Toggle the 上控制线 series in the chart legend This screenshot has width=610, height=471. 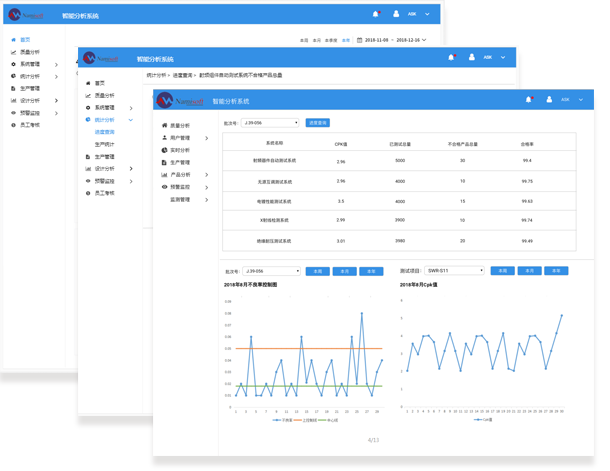[306, 420]
